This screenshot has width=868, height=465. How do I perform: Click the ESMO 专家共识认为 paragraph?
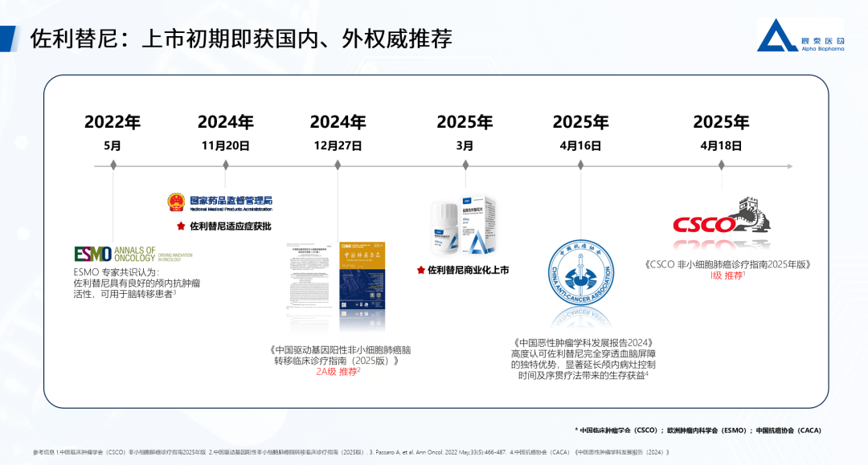click(137, 283)
